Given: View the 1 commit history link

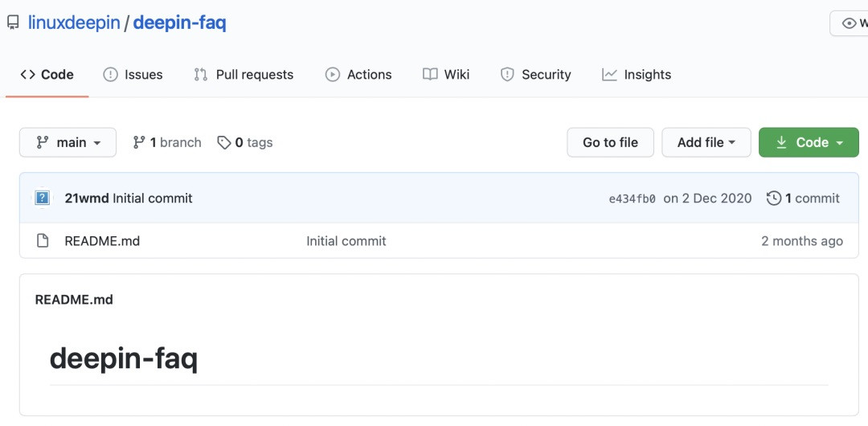Looking at the screenshot, I should [x=803, y=199].
